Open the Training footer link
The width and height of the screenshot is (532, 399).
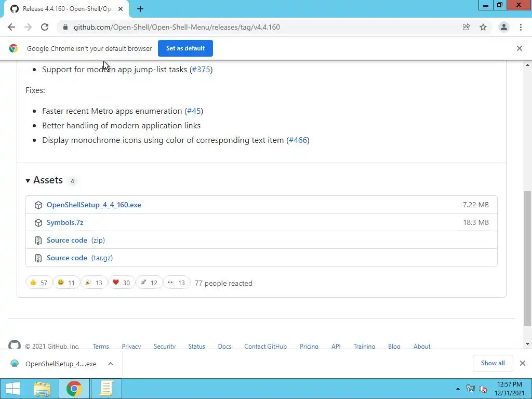pos(364,347)
